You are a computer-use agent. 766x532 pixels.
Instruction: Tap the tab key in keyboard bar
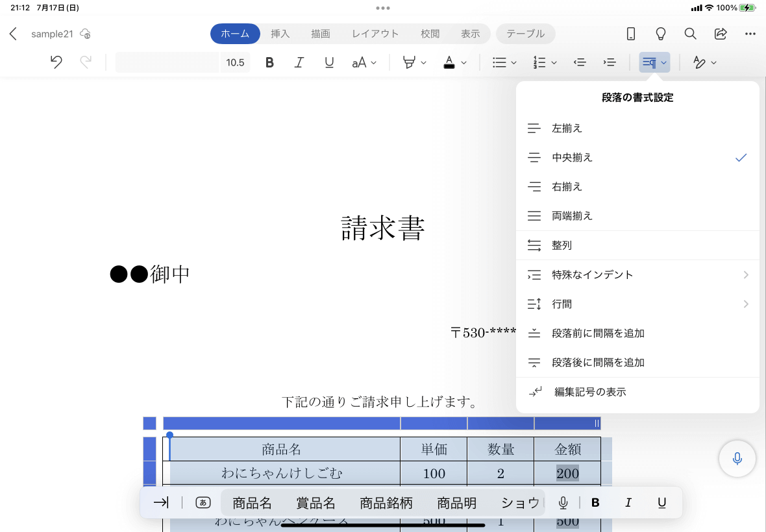coord(161,502)
